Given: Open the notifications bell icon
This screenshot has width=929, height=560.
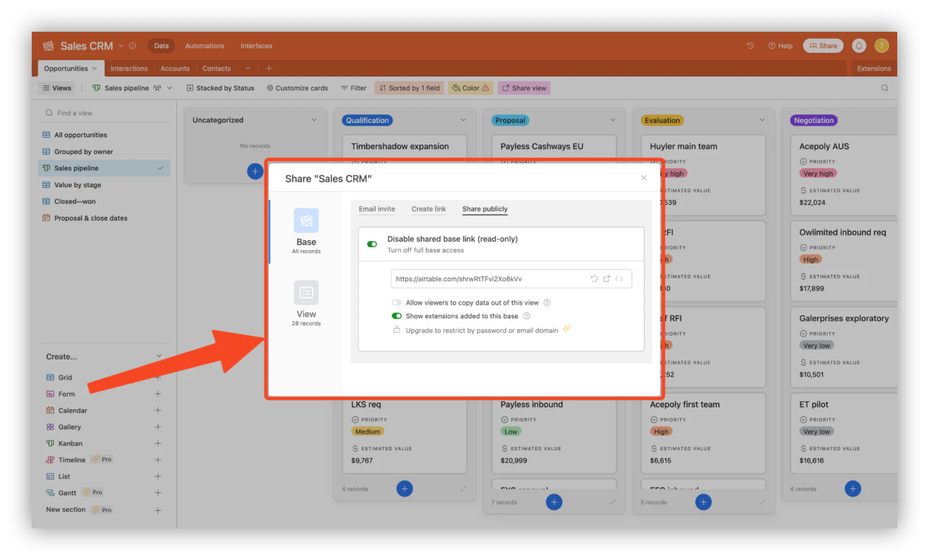Looking at the screenshot, I should 859,46.
